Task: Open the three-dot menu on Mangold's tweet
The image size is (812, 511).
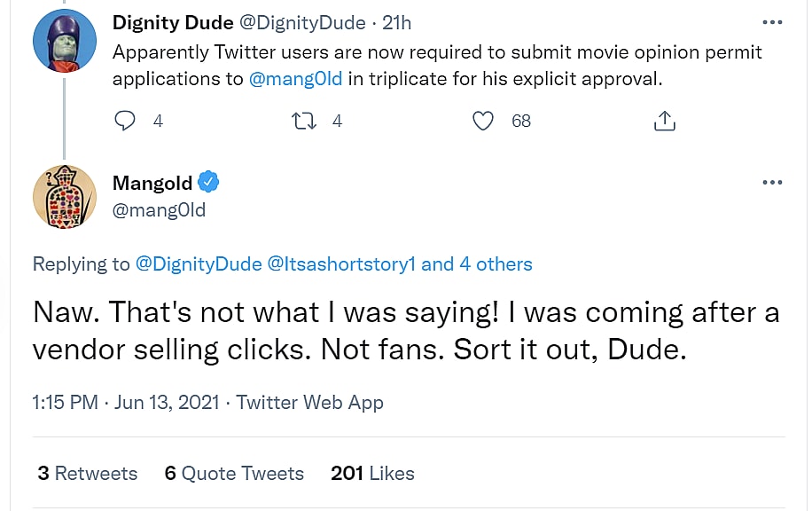Action: (772, 183)
